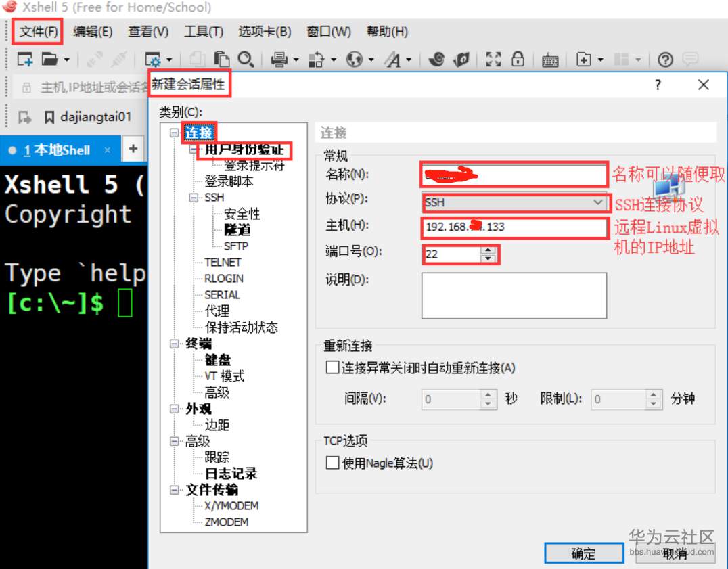This screenshot has width=728, height=569.
Task: Launch Xagent via the second swirl icon
Action: tap(461, 60)
